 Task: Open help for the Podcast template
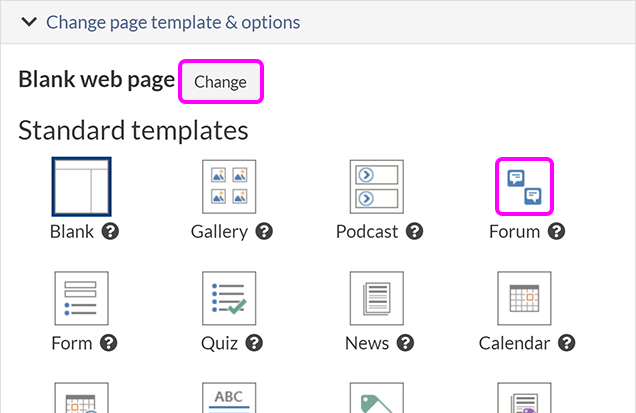tap(414, 232)
